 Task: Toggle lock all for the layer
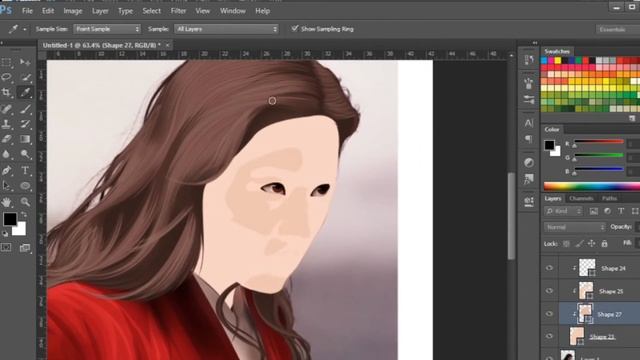tap(604, 244)
